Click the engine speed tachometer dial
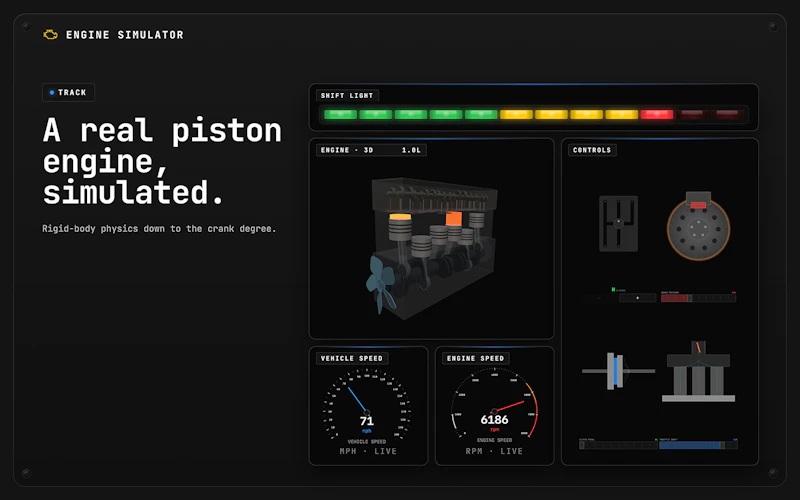Image resolution: width=800 pixels, height=500 pixels. (494, 405)
